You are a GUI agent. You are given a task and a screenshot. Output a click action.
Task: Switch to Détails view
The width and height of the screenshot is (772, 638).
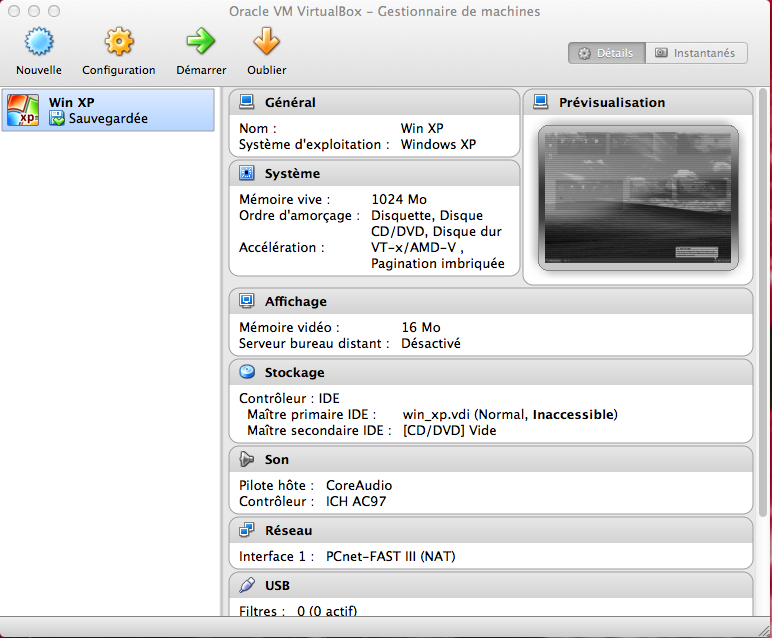tap(607, 53)
